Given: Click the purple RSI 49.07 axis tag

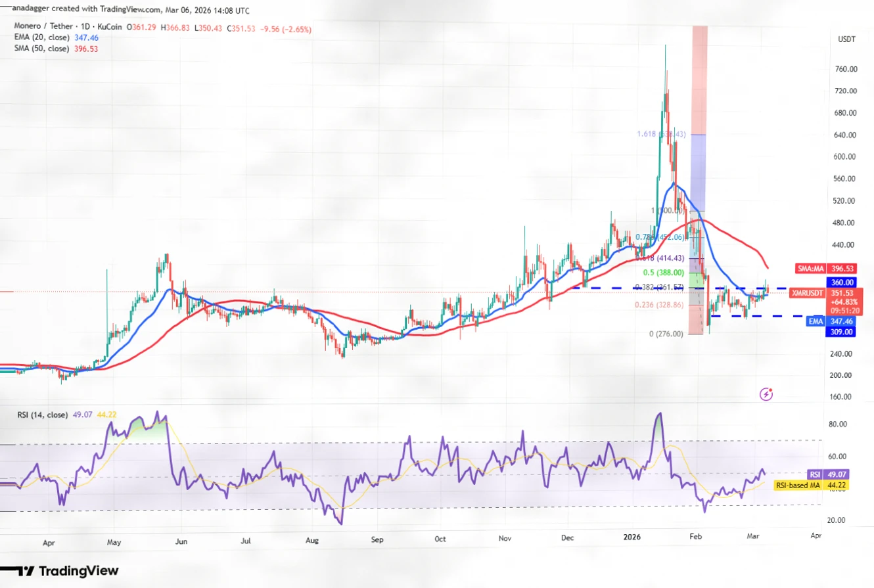Looking at the screenshot, I should pos(838,474).
